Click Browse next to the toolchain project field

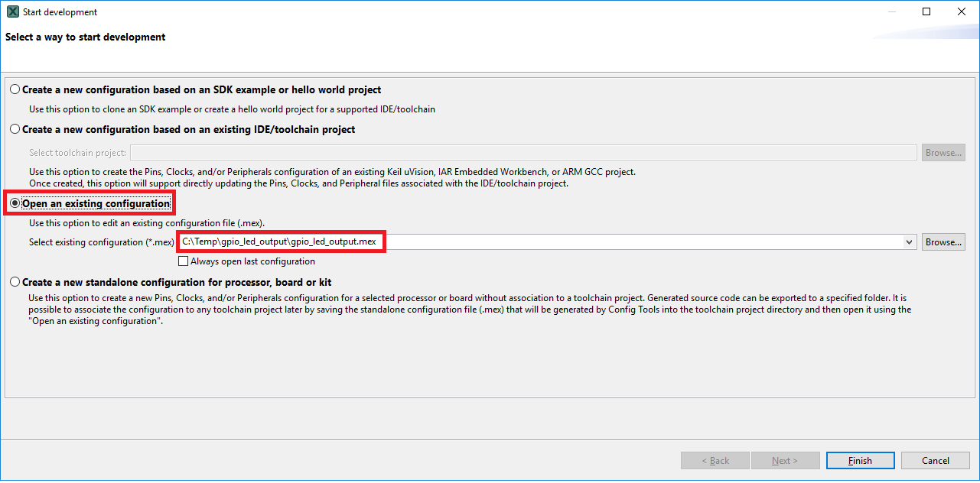coord(943,153)
